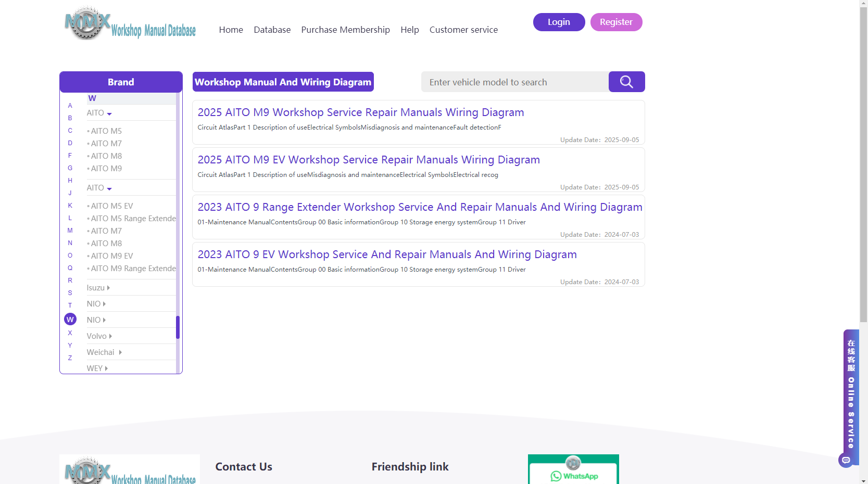Select letter J in brand index

coord(70,193)
